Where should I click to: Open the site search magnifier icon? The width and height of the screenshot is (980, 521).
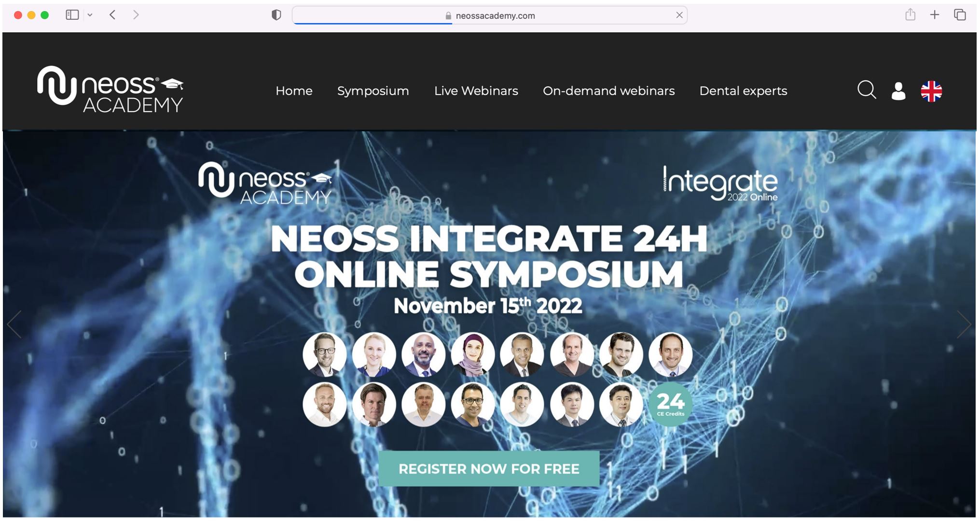[x=867, y=90]
